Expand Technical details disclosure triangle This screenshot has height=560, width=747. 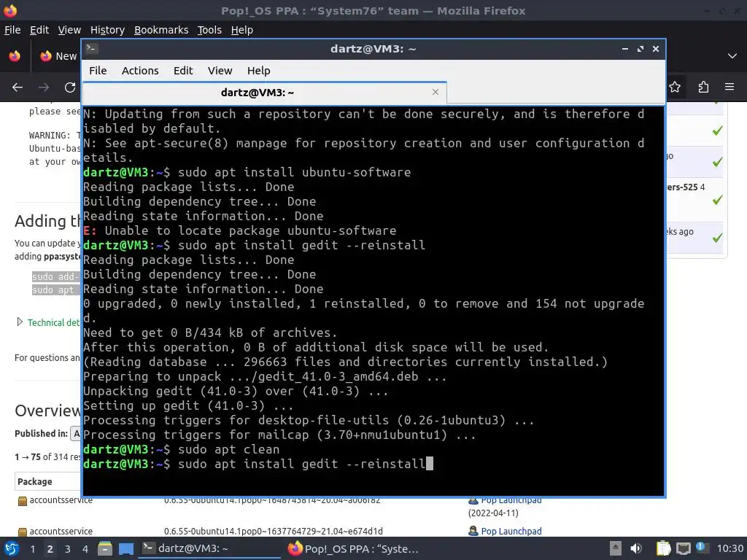pyautogui.click(x=20, y=322)
